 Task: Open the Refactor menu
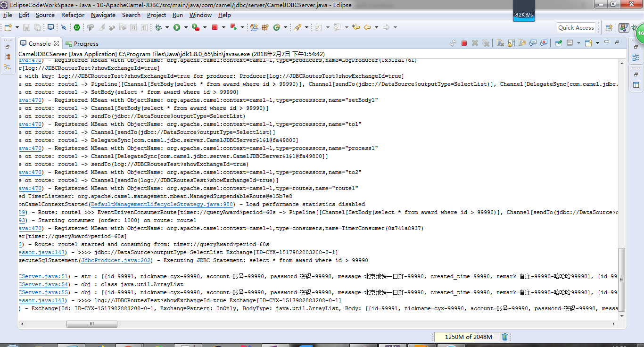pyautogui.click(x=73, y=15)
